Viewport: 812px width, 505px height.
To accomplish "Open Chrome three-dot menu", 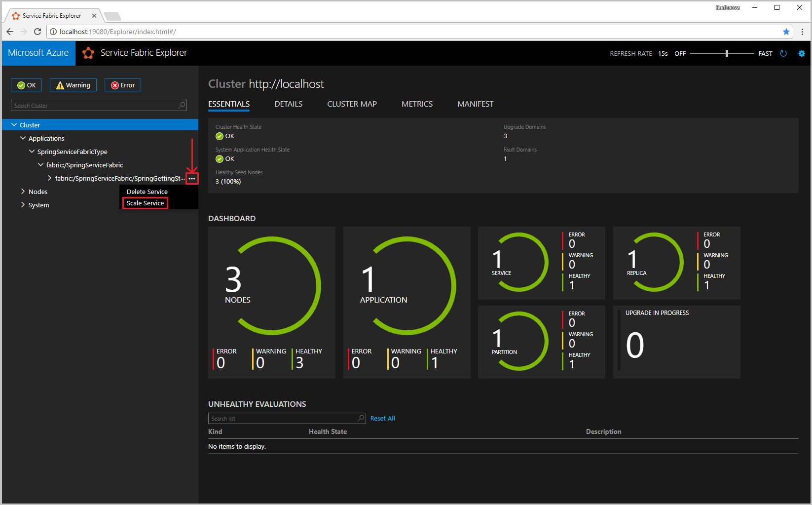I will [x=803, y=32].
